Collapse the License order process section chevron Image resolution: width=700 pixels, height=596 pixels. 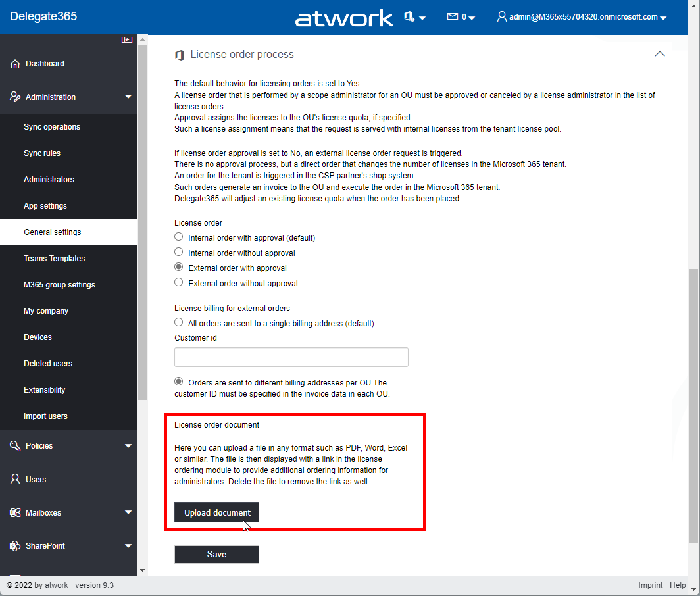(x=660, y=53)
